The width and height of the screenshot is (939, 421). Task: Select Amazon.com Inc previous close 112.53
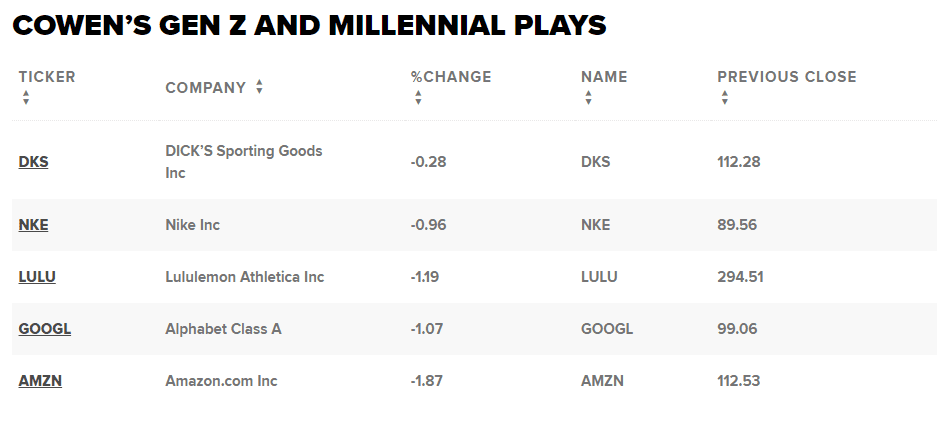[739, 381]
